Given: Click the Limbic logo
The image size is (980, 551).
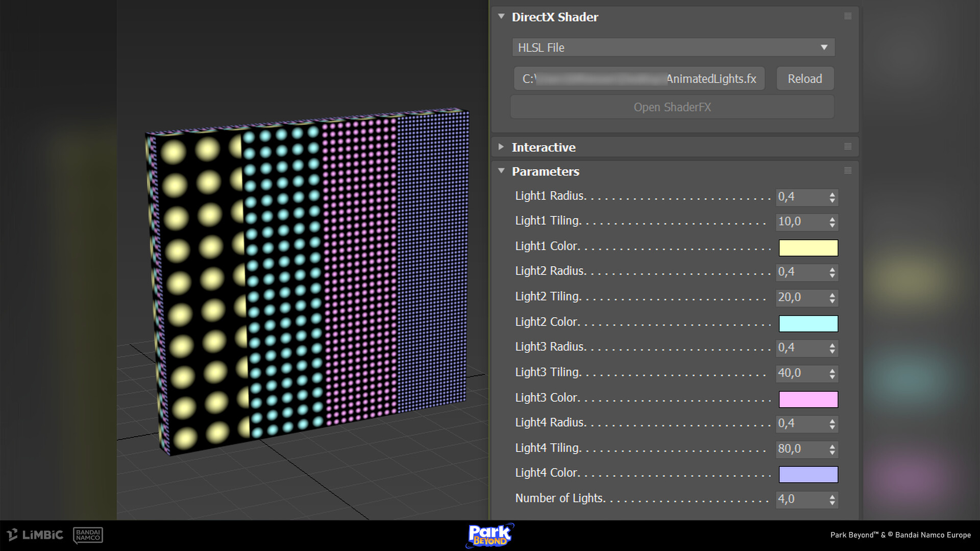Looking at the screenshot, I should click(x=35, y=535).
